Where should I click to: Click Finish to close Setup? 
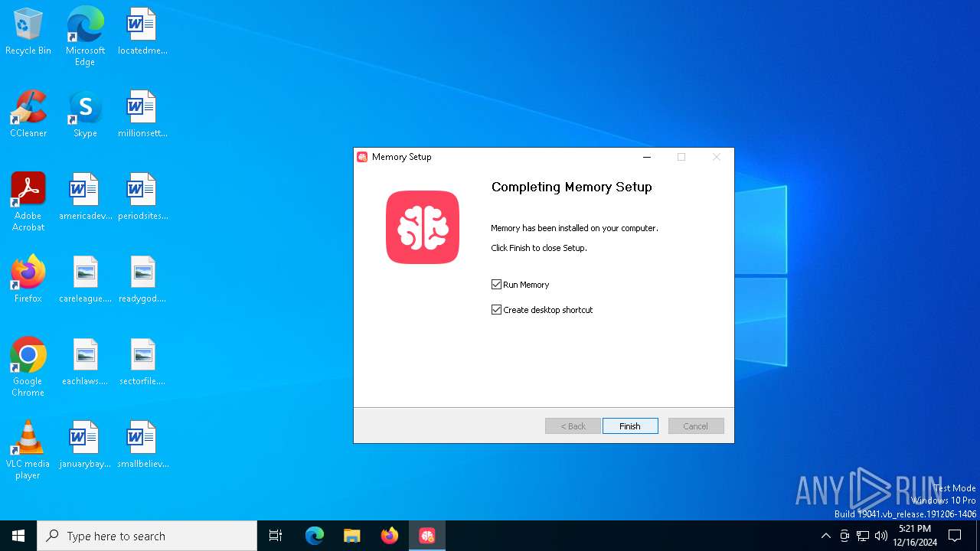(x=630, y=426)
